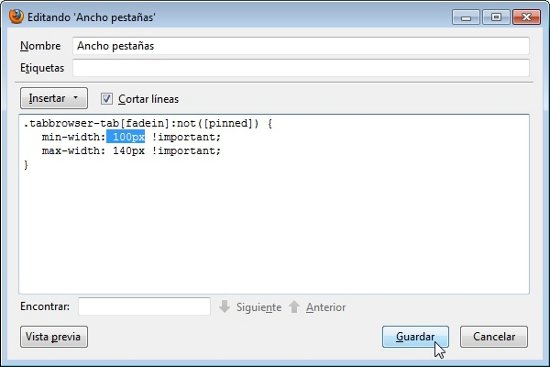Click inside the Encontrar search box
550x367 pixels.
pyautogui.click(x=145, y=306)
